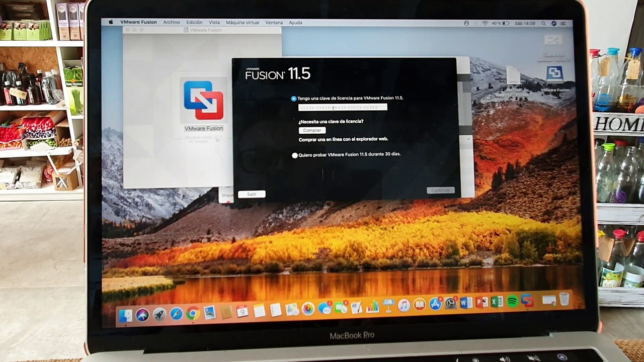Click the Sáb 14:09 clock
644x362 pixels.
point(525,23)
